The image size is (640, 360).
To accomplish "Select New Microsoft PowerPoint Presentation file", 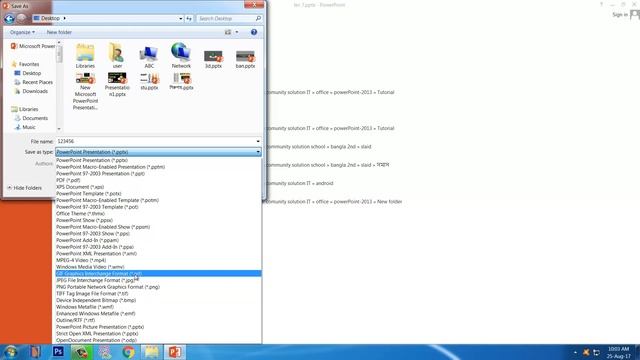I will [85, 91].
